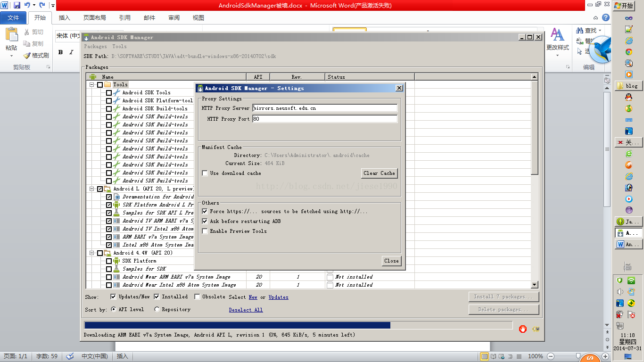
Task: Click the Redo arrow in Word
Action: click(42, 6)
